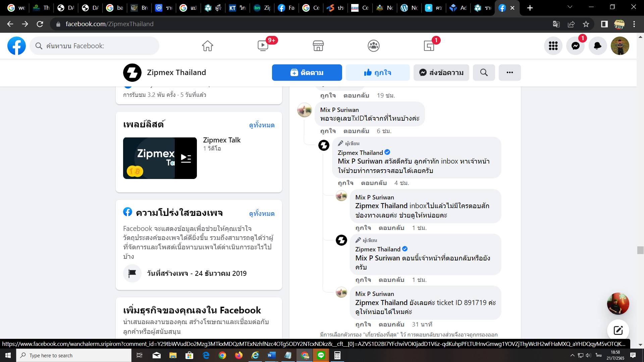Switch to the first 'we' Google tab
Image resolution: width=644 pixels, height=362 pixels.
pyautogui.click(x=16, y=8)
